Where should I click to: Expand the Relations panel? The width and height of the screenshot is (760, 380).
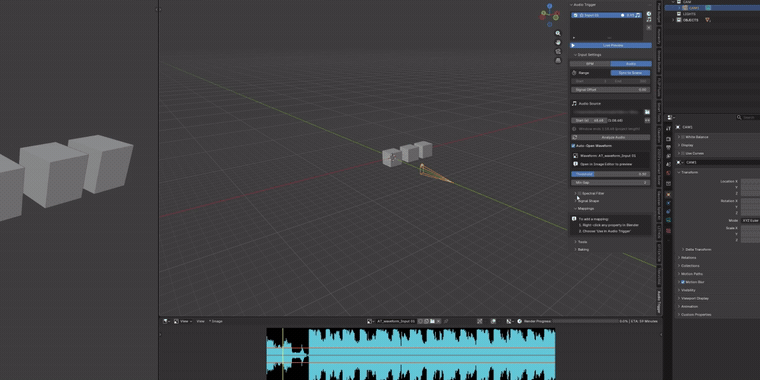pos(687,258)
